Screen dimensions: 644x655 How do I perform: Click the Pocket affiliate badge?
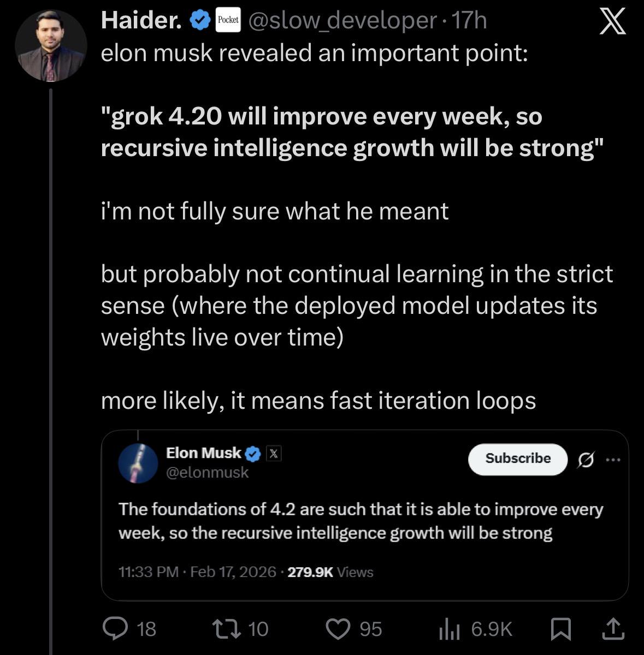pos(228,21)
